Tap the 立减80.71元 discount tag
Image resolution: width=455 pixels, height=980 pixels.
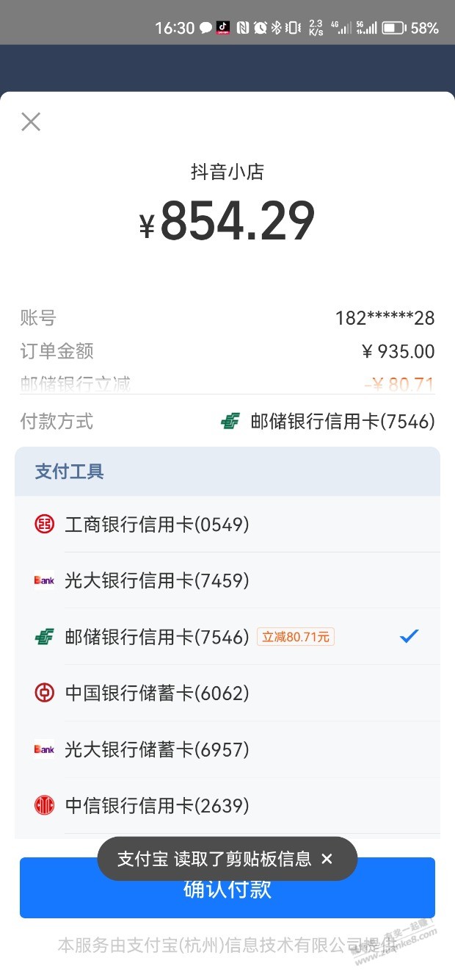pyautogui.click(x=296, y=637)
